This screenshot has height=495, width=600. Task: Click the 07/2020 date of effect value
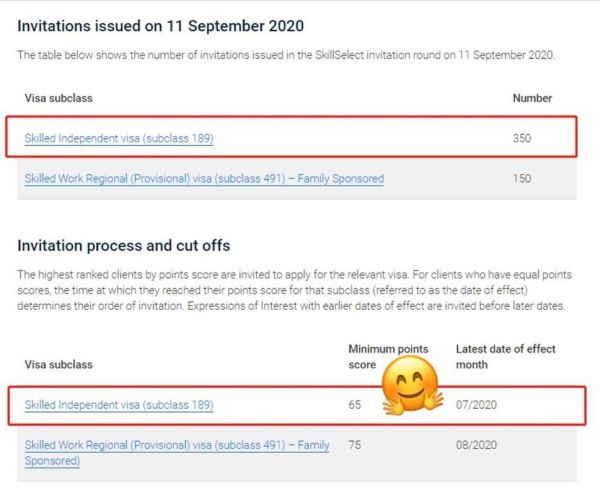pyautogui.click(x=476, y=405)
